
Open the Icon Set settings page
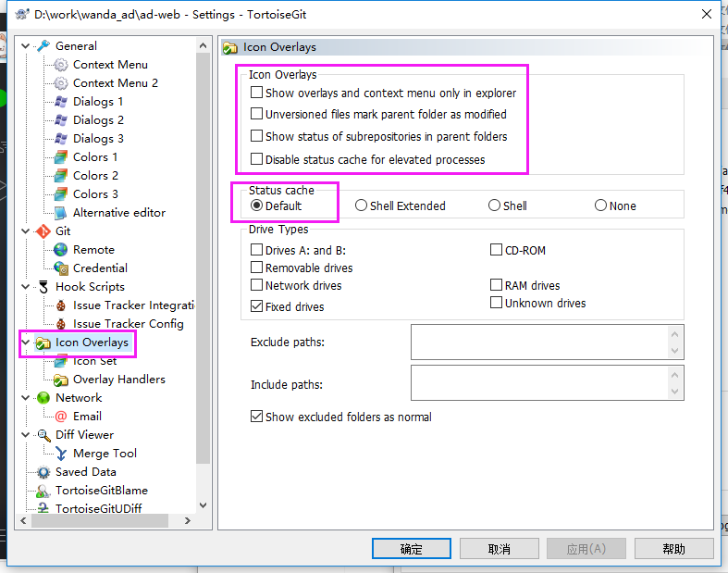coord(94,361)
